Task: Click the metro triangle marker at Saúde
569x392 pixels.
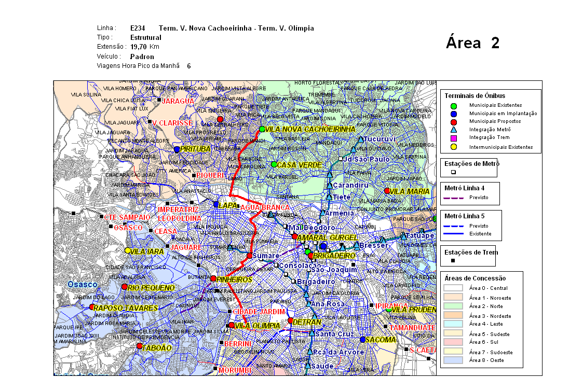Action: pos(308,366)
